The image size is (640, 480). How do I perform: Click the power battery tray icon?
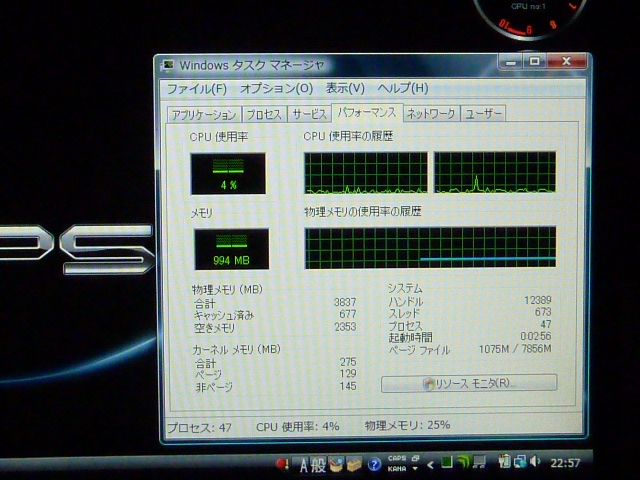504,462
